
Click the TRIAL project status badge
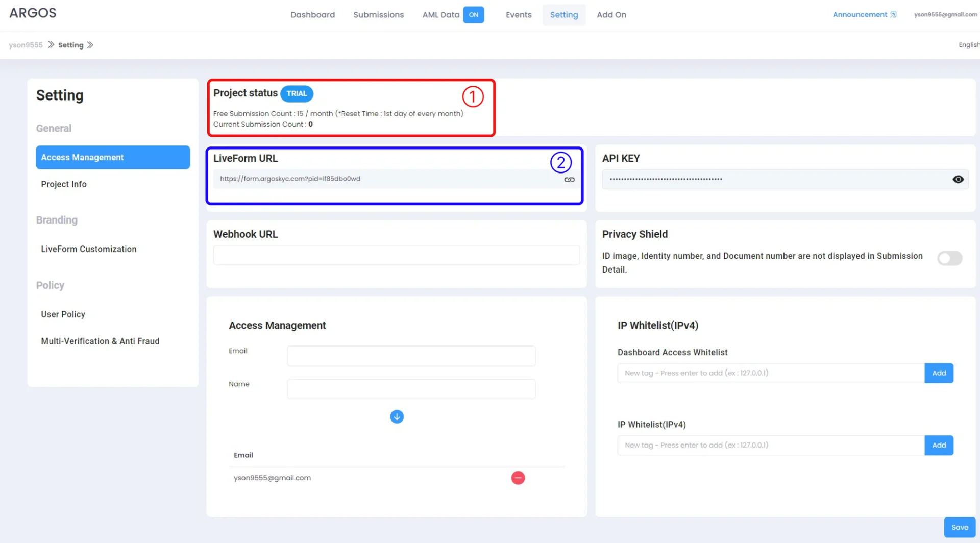tap(297, 93)
